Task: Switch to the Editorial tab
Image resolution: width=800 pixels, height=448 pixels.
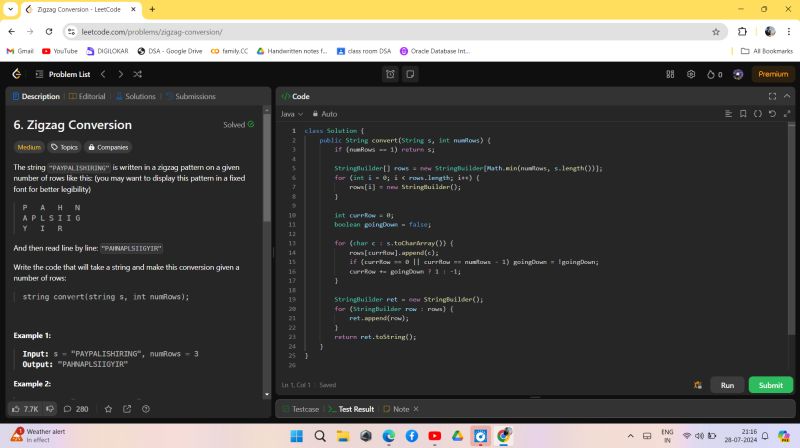Action: click(87, 96)
